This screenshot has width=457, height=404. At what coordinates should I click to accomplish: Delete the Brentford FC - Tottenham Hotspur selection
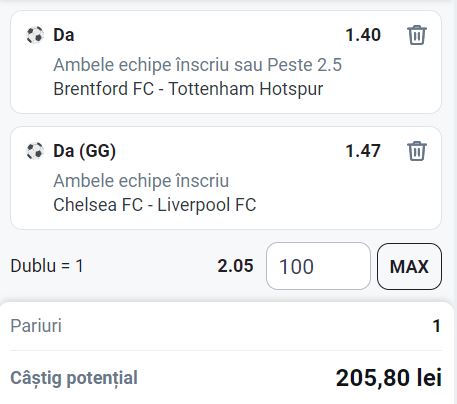[417, 35]
